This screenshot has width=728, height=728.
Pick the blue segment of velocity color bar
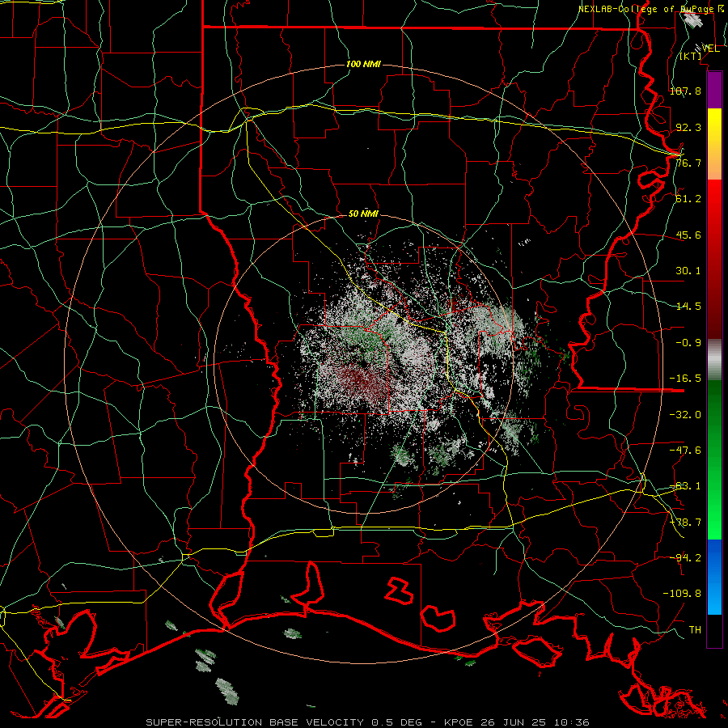pyautogui.click(x=714, y=577)
